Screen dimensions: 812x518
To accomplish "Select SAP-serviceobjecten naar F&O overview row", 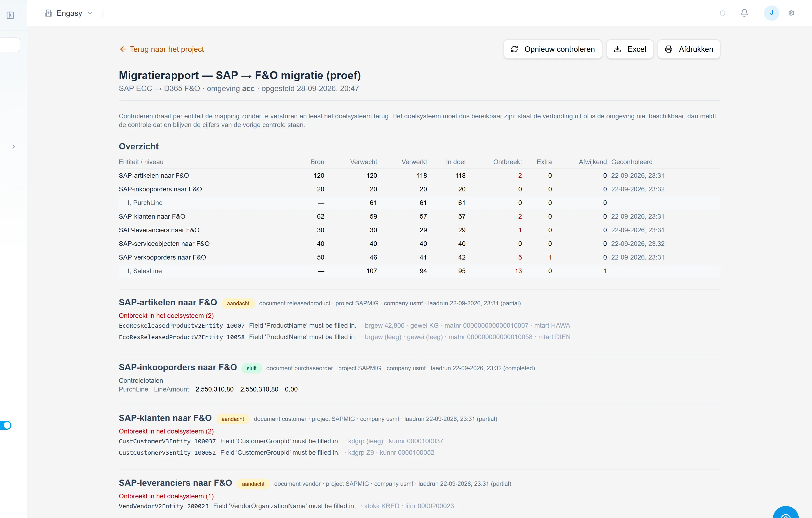I will pos(419,244).
